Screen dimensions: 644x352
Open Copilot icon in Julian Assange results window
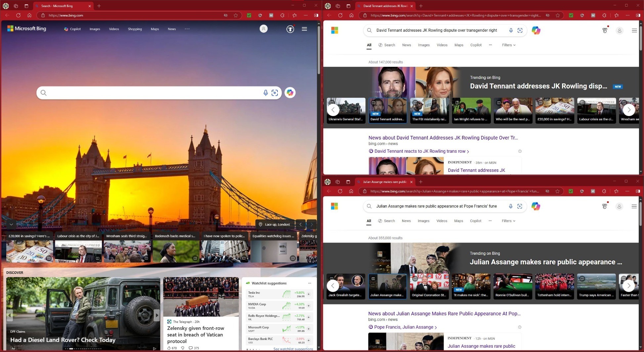(x=536, y=206)
